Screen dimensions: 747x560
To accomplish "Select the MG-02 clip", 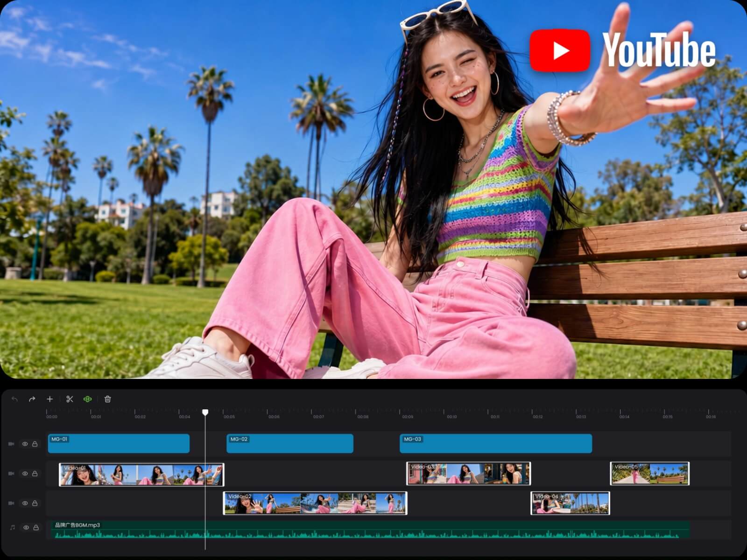I will pyautogui.click(x=290, y=443).
